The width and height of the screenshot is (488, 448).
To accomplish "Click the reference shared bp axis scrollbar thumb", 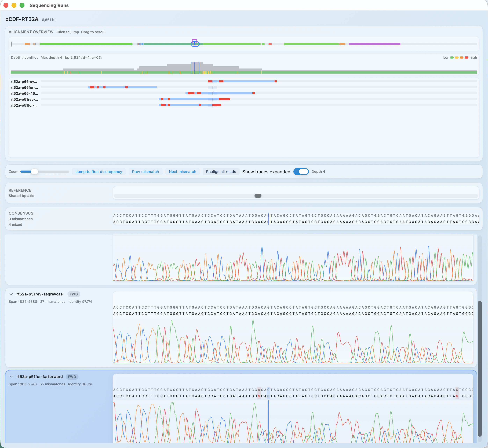I will click(258, 196).
